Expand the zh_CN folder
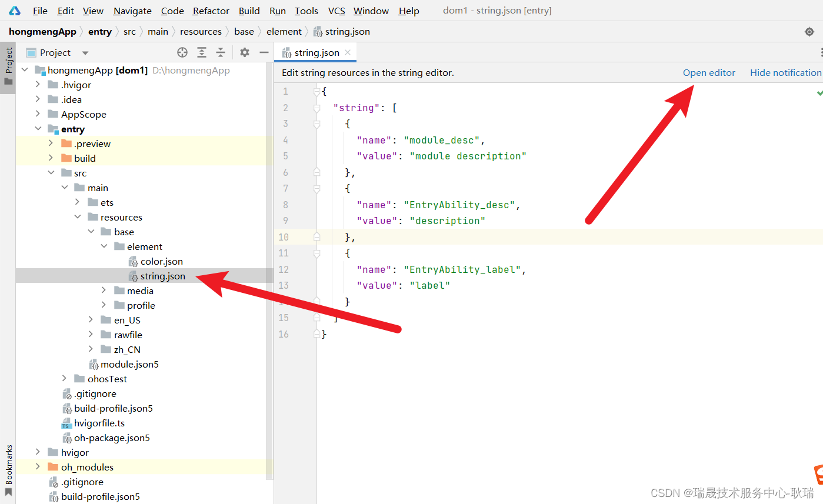The width and height of the screenshot is (823, 504). (91, 349)
